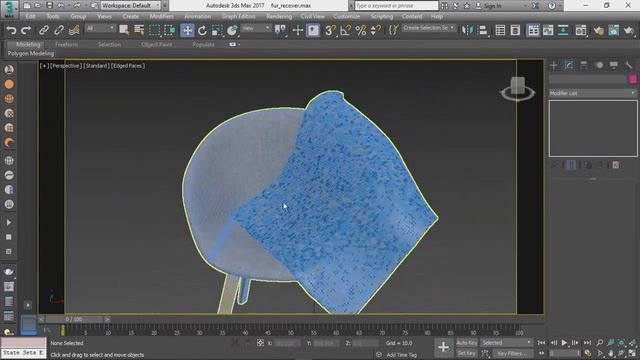640x360 pixels.
Task: Toggle the 3D Snaps button
Action: pos(330,30)
